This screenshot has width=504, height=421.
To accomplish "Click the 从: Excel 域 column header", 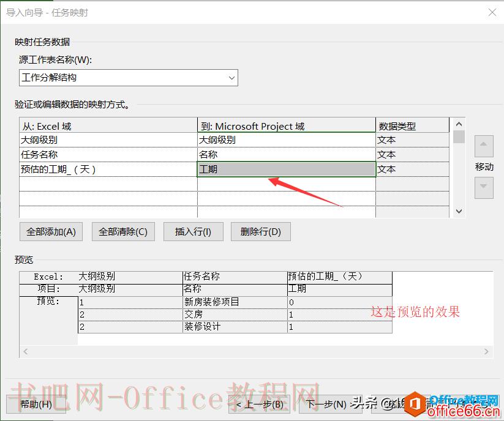I will point(108,125).
